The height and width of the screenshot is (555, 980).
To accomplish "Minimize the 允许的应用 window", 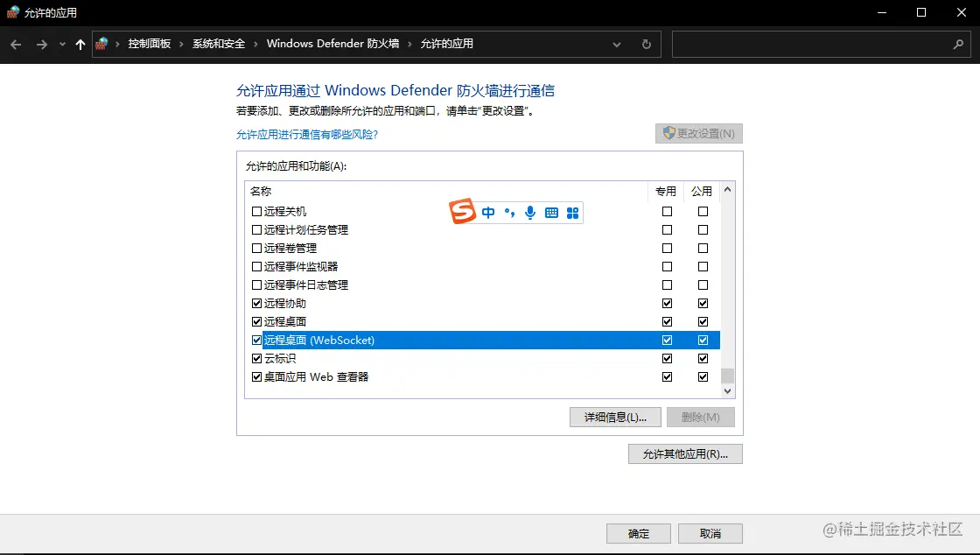I will click(882, 12).
